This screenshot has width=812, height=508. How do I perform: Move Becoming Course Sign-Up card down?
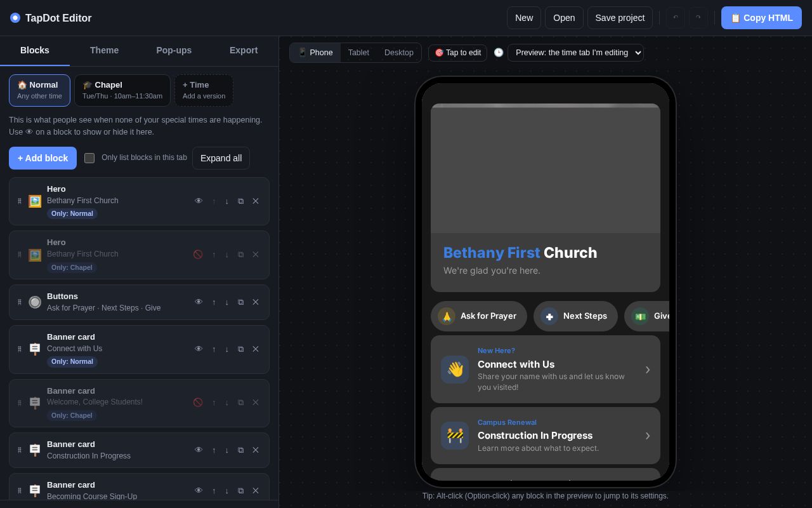click(226, 491)
